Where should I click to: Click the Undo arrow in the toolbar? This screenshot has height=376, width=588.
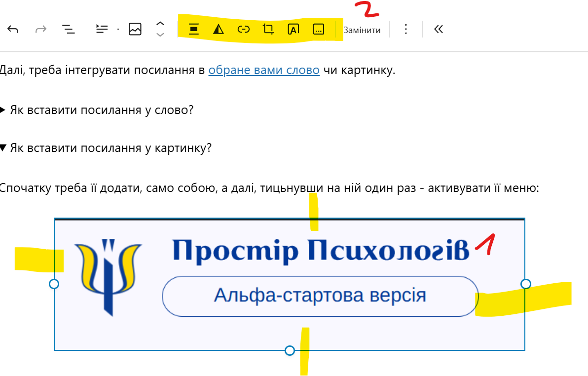tap(13, 30)
